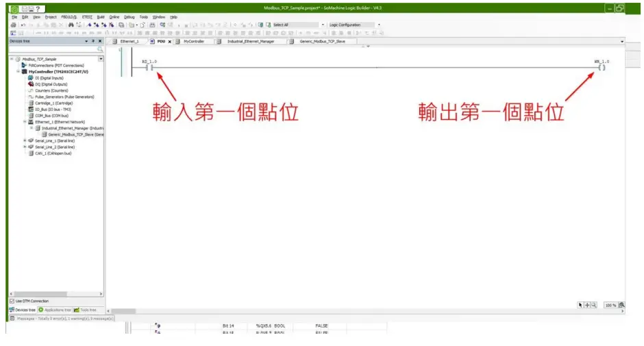Open the Devices tree panel options arrow
The width and height of the screenshot is (644, 346).
point(86,41)
